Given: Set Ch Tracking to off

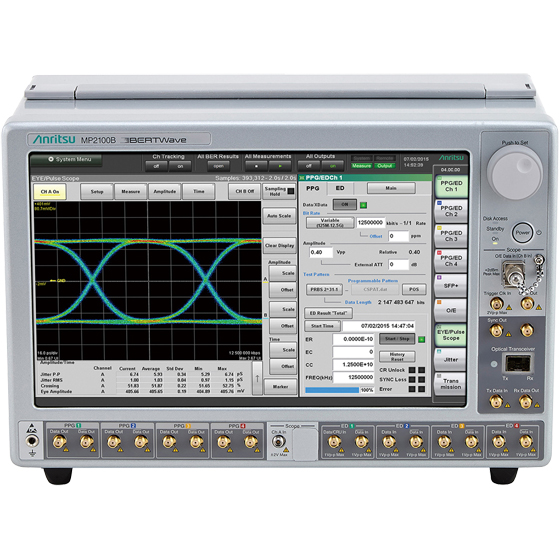Looking at the screenshot, I should tap(156, 166).
